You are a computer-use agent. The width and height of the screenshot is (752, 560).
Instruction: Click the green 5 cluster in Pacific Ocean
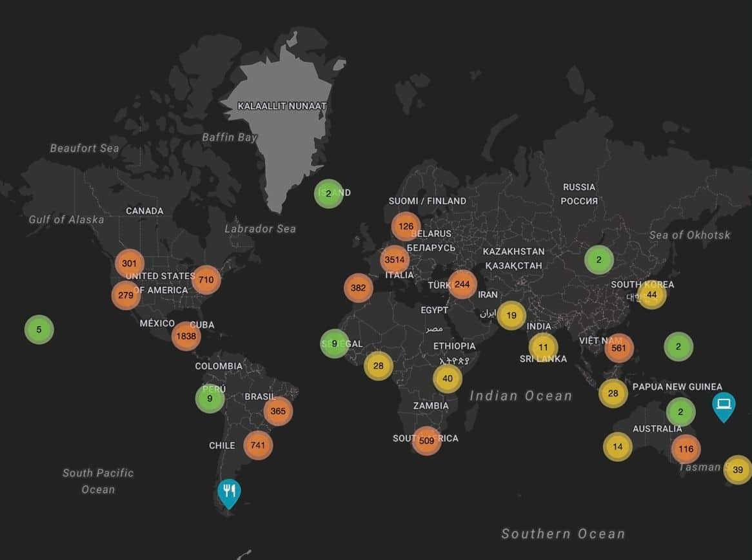coord(39,329)
